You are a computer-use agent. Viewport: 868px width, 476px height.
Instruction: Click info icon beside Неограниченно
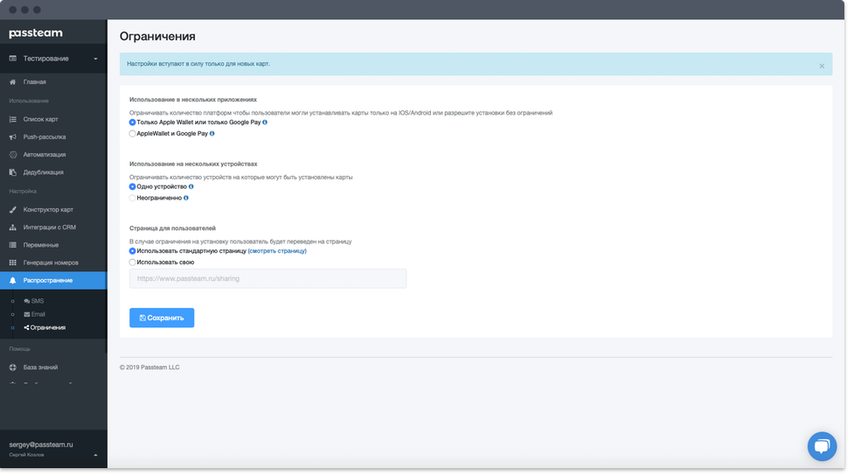pyautogui.click(x=186, y=198)
